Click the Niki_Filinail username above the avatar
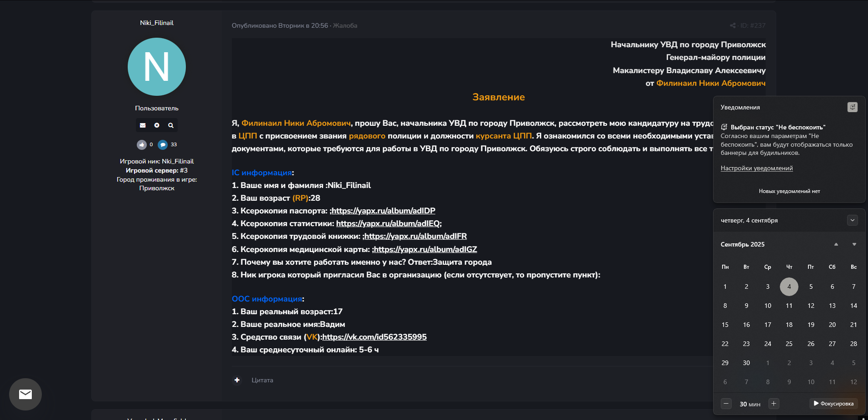Image resolution: width=868 pixels, height=420 pixels. coord(157,23)
